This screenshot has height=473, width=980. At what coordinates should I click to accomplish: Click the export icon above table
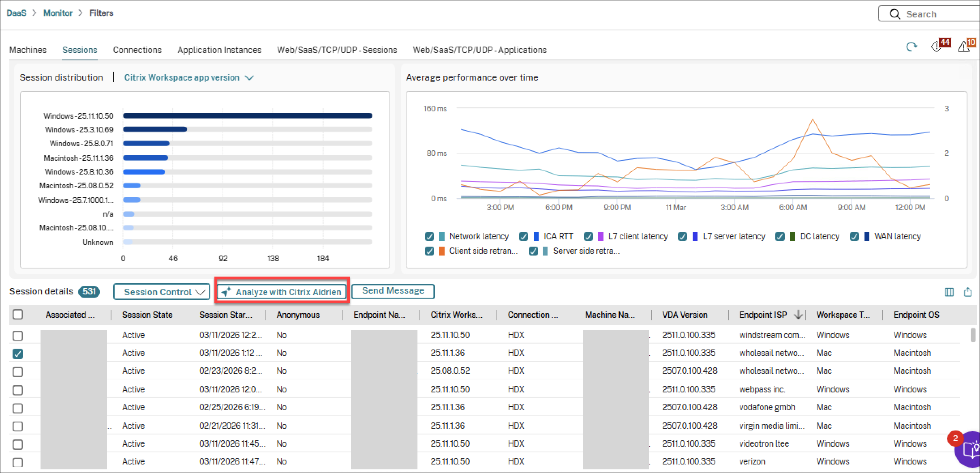(x=968, y=292)
